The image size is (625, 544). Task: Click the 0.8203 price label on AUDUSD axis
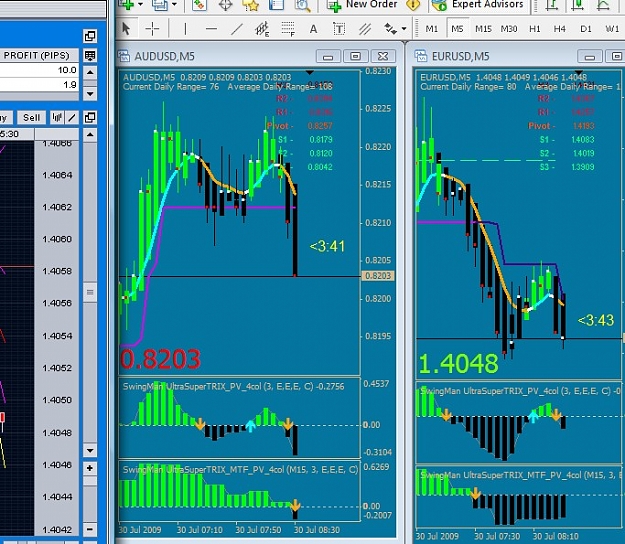click(378, 276)
